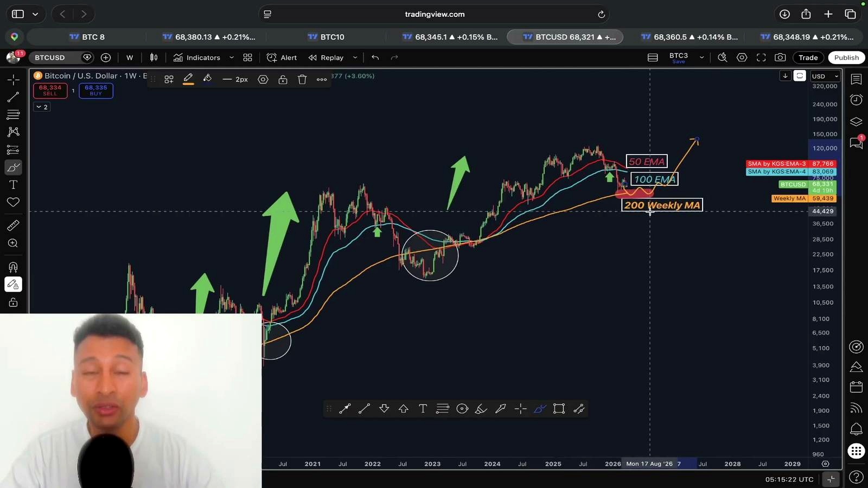Toggle stay in drawing mode pencil-lock button

(13, 284)
